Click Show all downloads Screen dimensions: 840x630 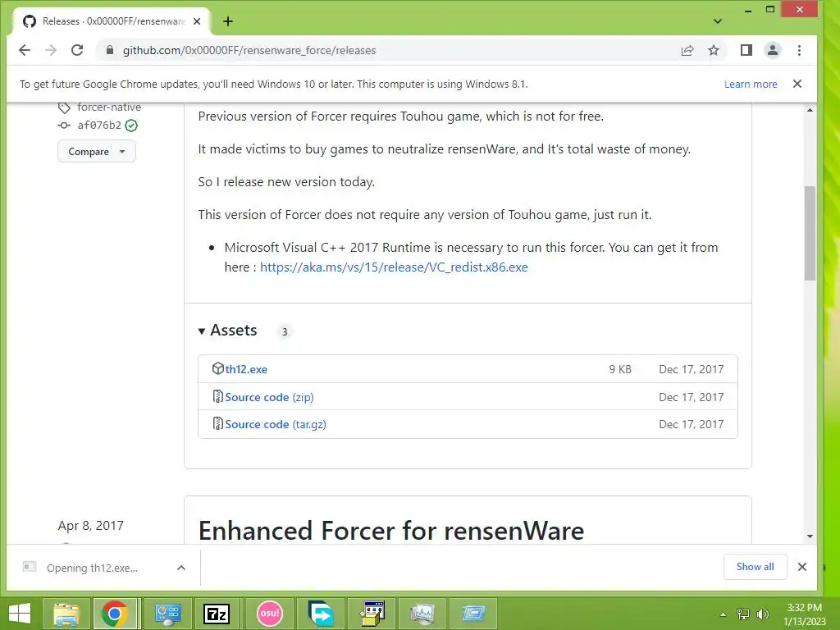[x=755, y=567]
